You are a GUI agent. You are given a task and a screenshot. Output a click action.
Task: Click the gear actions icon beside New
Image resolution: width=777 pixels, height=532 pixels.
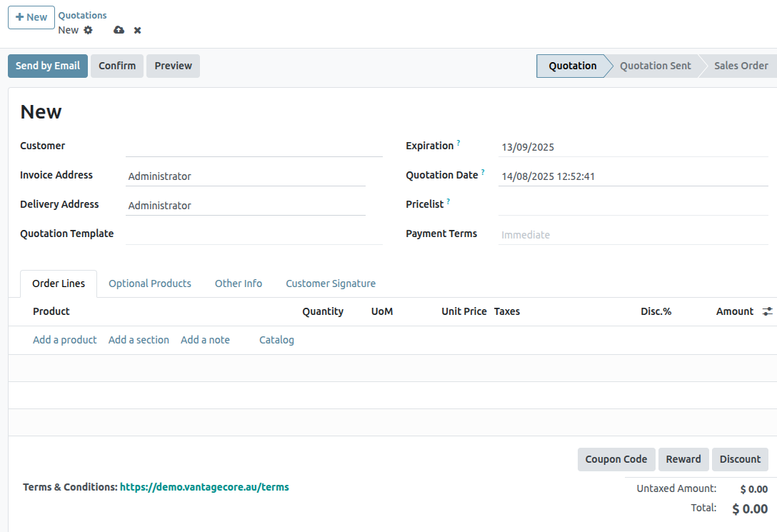coord(88,30)
